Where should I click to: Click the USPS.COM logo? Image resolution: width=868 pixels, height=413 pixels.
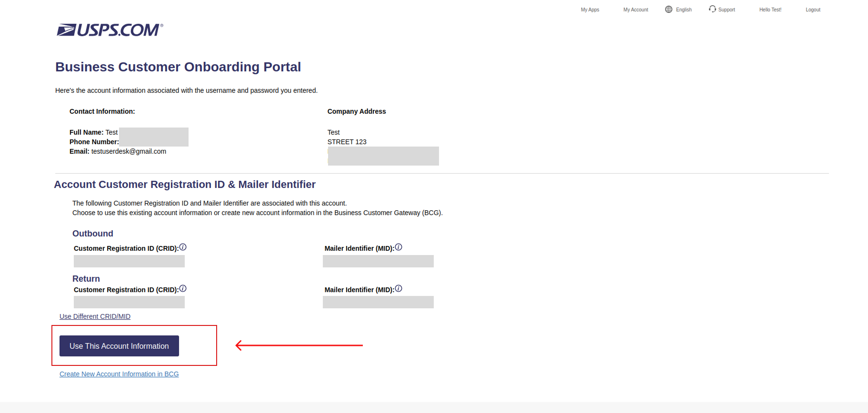click(110, 30)
